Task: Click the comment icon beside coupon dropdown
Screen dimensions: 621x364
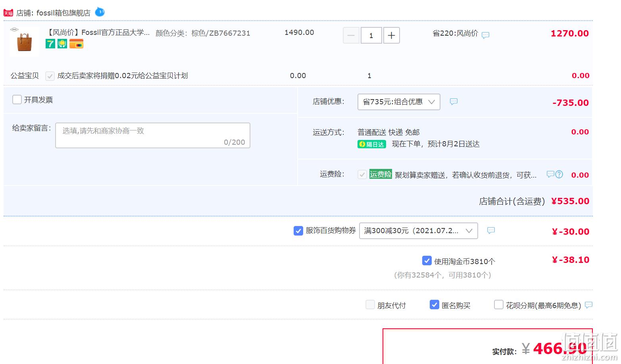Action: click(491, 230)
